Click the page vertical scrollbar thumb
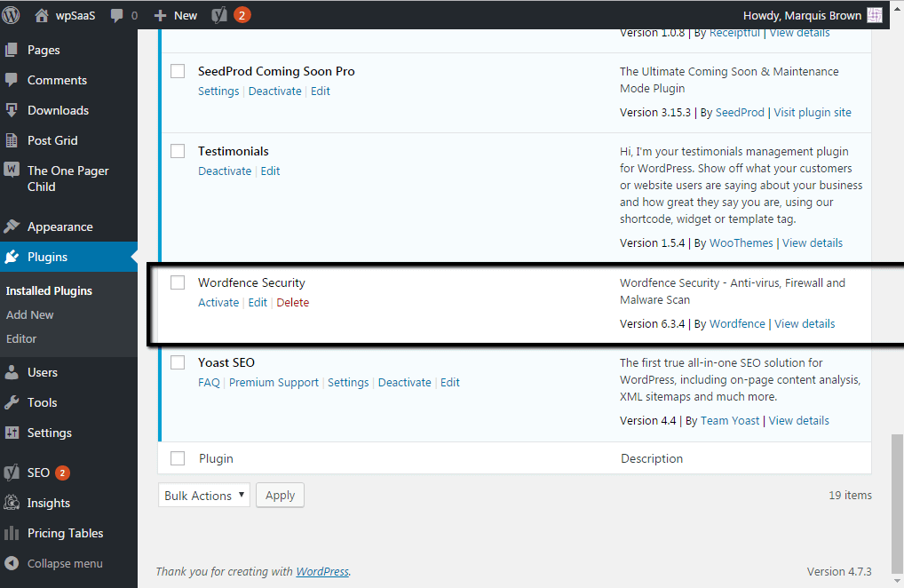The image size is (904, 588). pyautogui.click(x=897, y=503)
